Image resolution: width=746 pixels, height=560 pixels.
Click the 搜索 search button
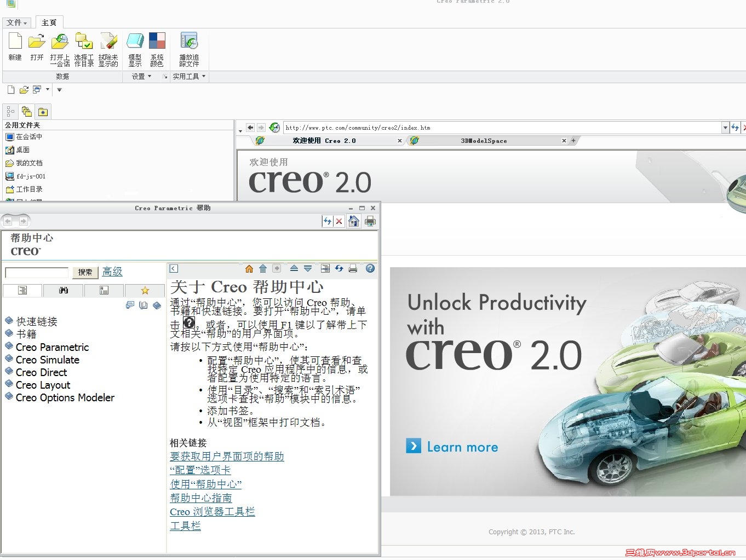(x=85, y=272)
